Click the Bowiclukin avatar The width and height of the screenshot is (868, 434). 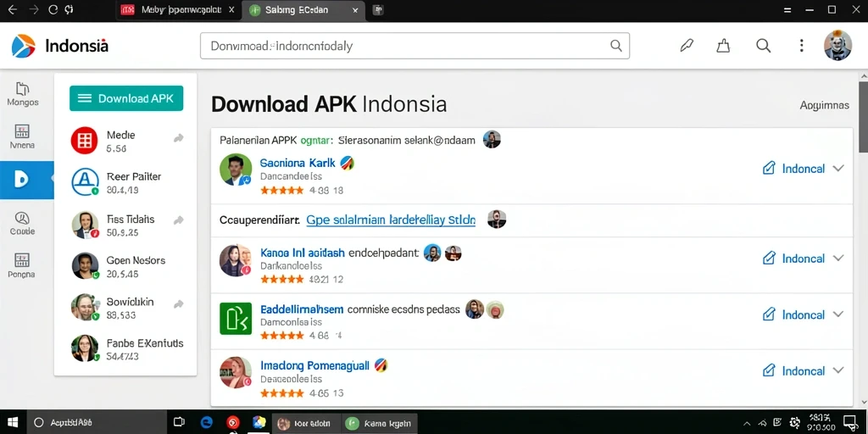tap(85, 307)
